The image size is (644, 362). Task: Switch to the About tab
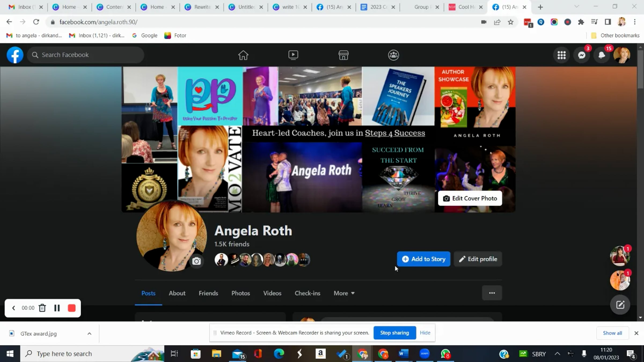pos(177,293)
